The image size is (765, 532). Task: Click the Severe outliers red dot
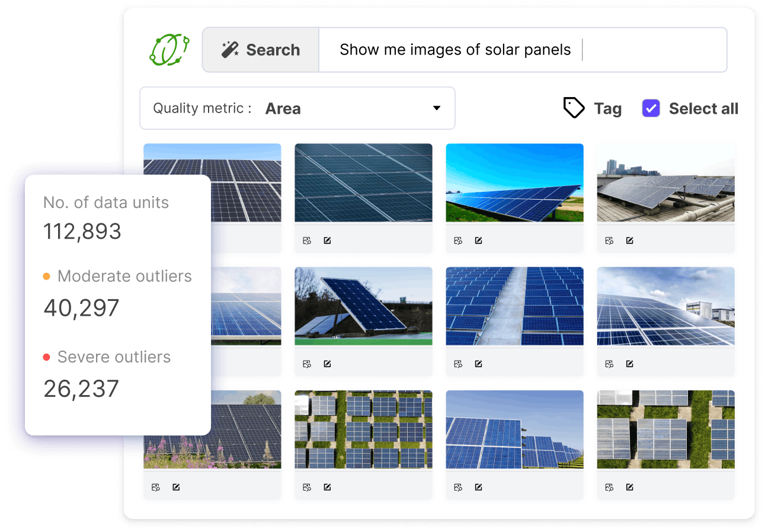[47, 357]
